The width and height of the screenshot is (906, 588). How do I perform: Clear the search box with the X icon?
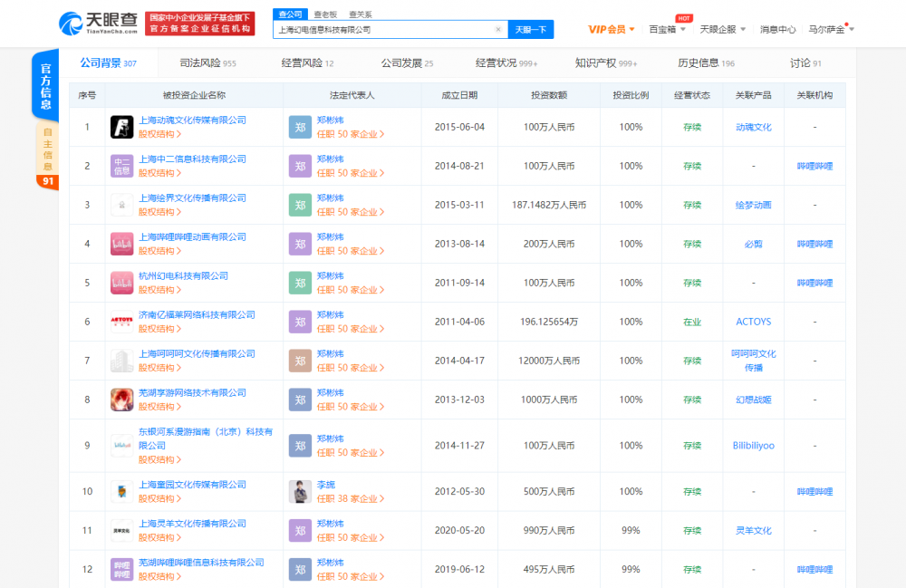coord(497,30)
